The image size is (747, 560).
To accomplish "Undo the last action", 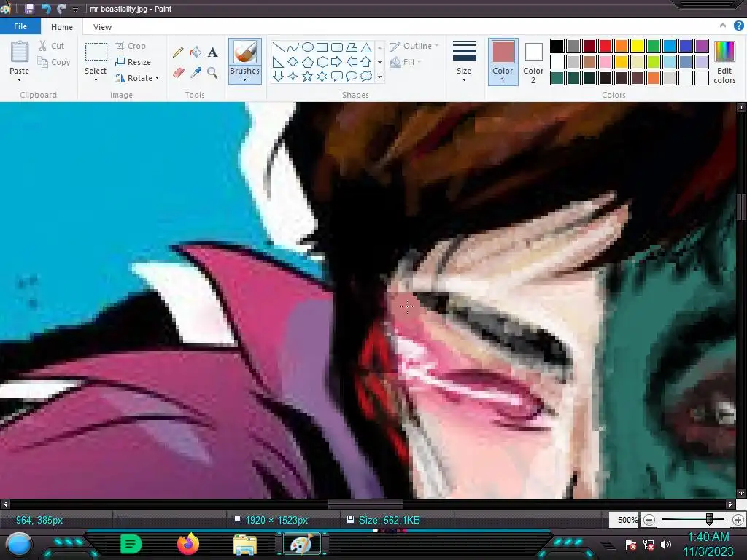I will 46,9.
